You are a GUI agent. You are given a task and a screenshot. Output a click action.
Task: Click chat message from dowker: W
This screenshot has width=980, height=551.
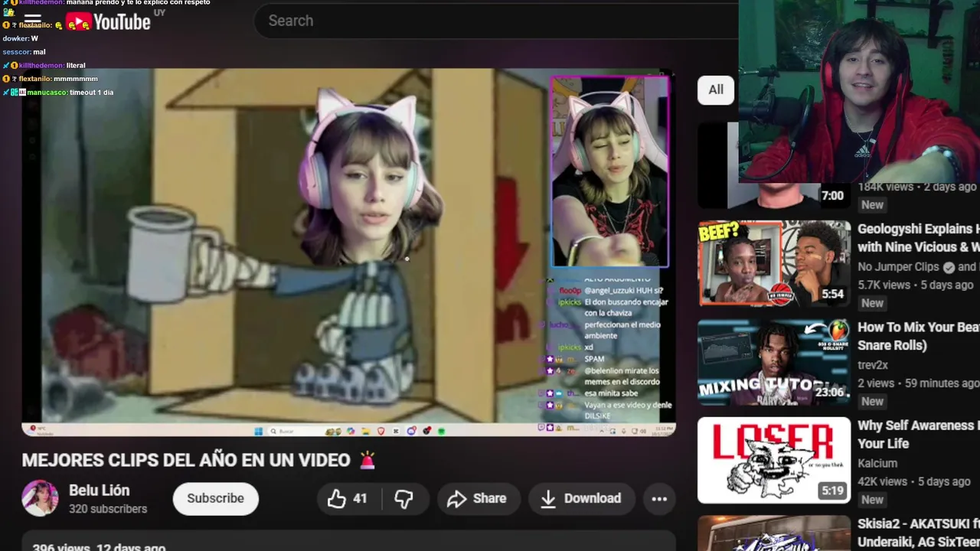21,38
